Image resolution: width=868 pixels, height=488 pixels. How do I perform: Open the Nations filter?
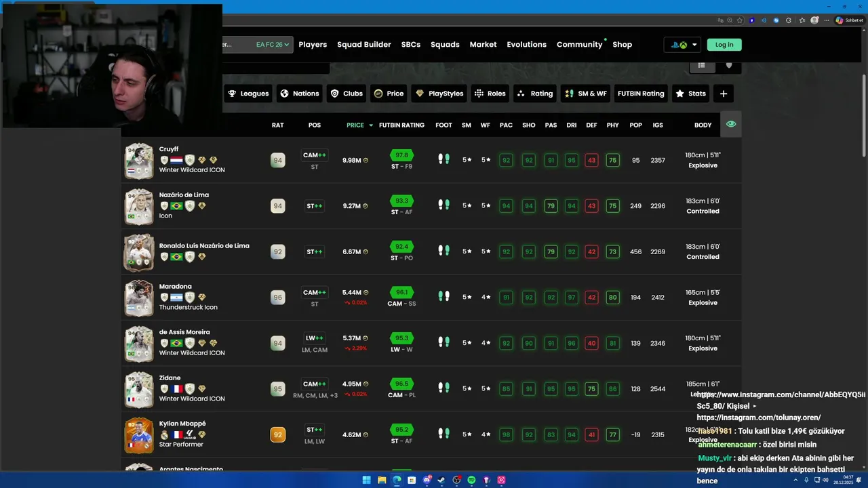(x=299, y=94)
